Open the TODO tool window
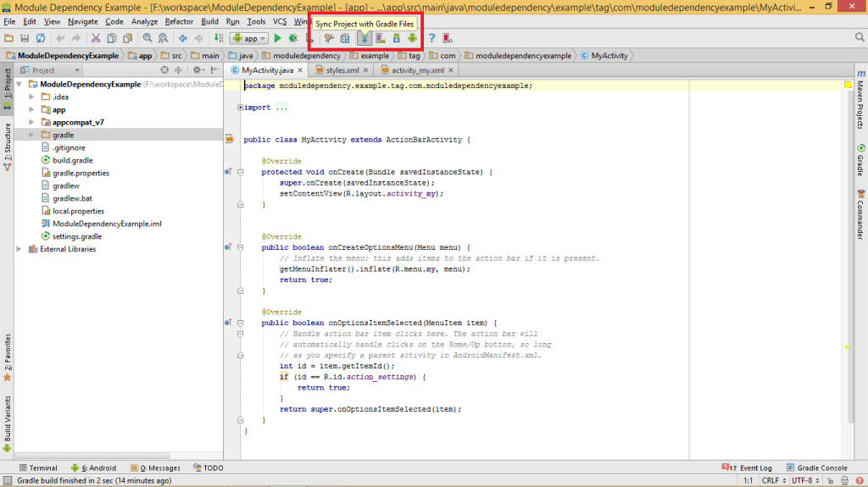868x487 pixels. click(x=209, y=468)
